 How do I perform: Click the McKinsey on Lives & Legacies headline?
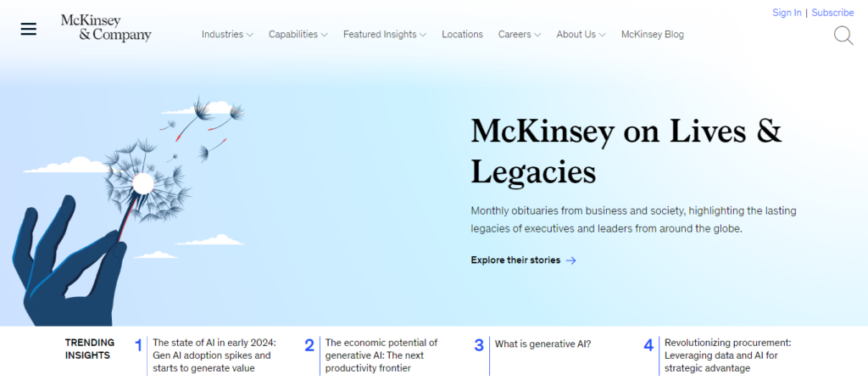(x=626, y=151)
